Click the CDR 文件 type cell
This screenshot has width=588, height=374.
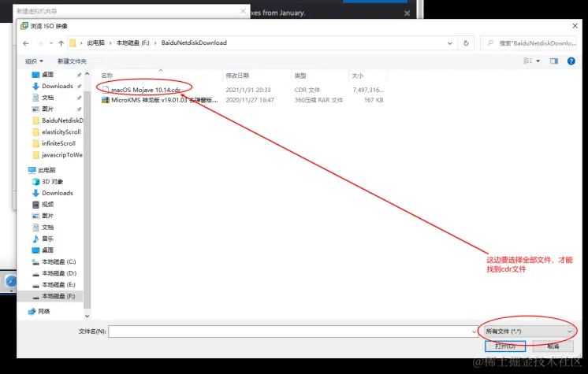(307, 90)
